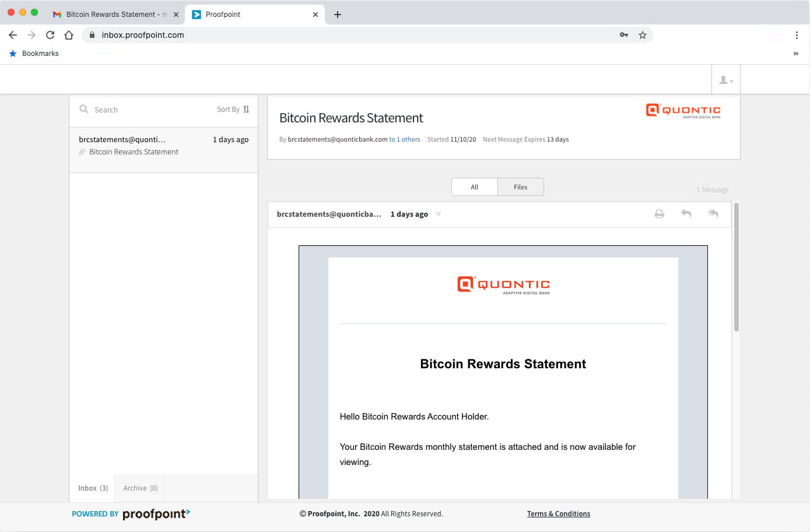Click the Quontic logo in email body
Viewport: 810px width, 532px height.
click(x=503, y=284)
